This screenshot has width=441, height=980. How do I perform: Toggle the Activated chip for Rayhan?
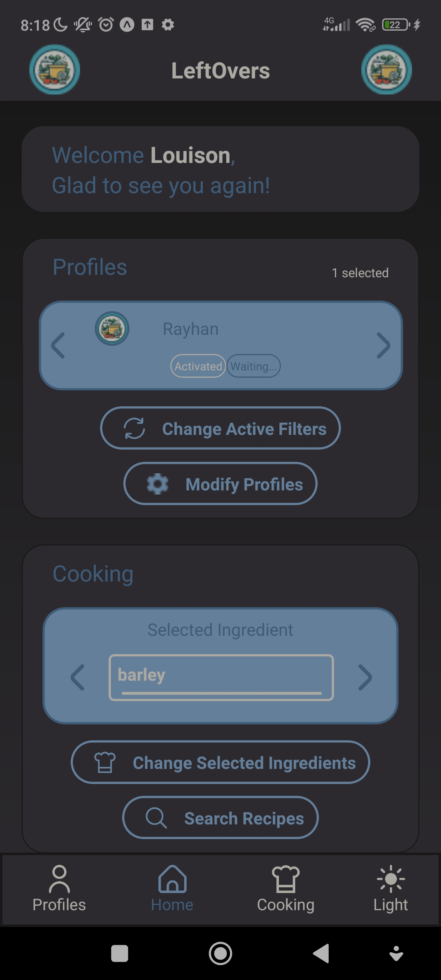pyautogui.click(x=198, y=366)
